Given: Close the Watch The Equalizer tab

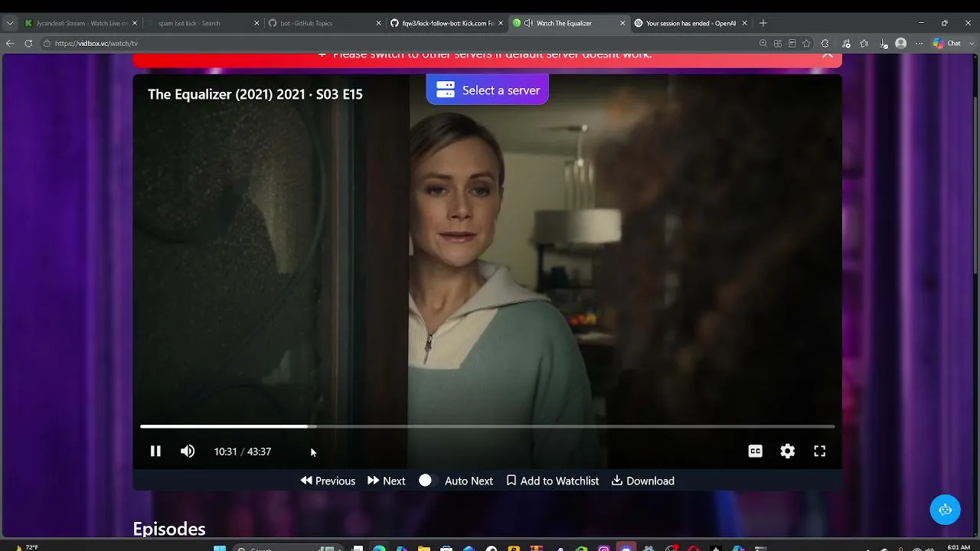Looking at the screenshot, I should point(622,23).
